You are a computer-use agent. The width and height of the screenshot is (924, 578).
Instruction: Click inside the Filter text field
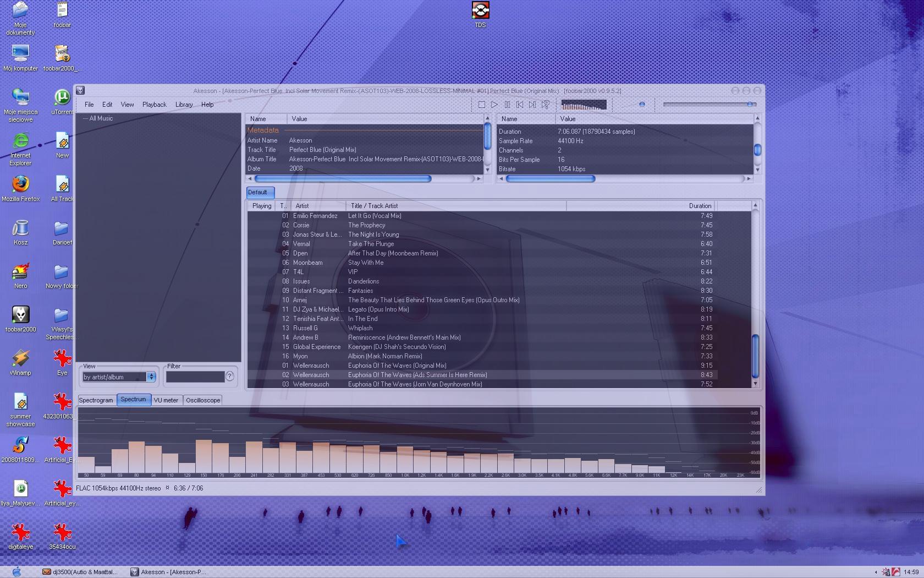pos(195,377)
